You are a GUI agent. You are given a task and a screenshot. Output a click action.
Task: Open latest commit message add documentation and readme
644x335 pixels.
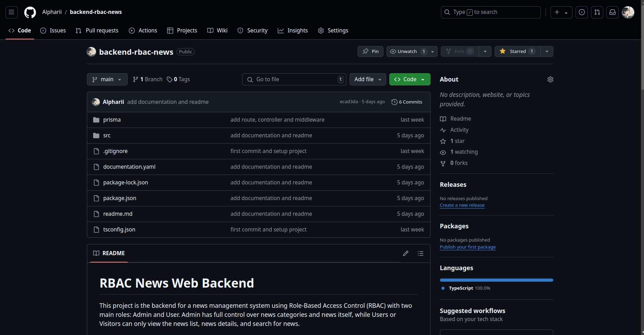(168, 102)
